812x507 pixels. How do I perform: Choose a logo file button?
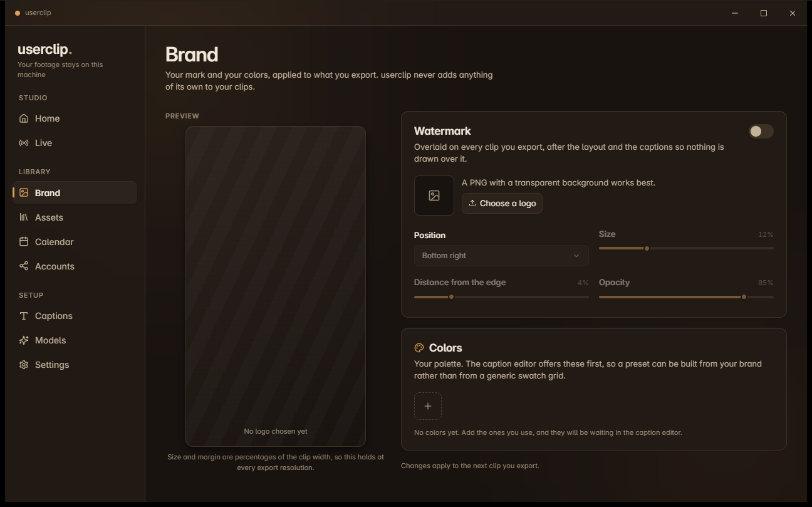pyautogui.click(x=502, y=204)
